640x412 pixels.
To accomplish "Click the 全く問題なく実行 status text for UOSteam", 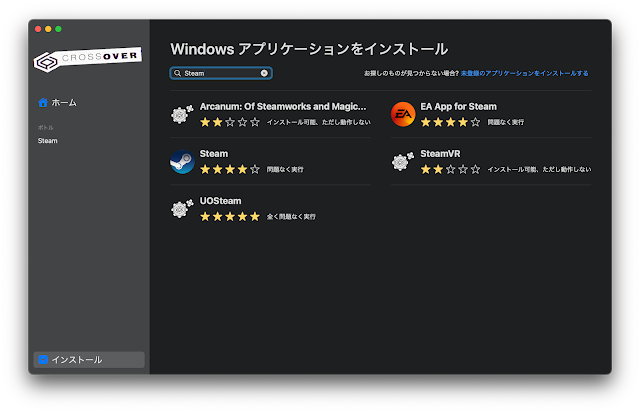I will 291,217.
